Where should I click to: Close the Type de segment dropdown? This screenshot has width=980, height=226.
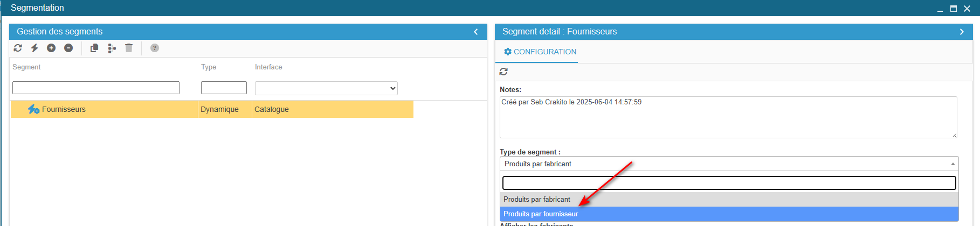point(729,164)
